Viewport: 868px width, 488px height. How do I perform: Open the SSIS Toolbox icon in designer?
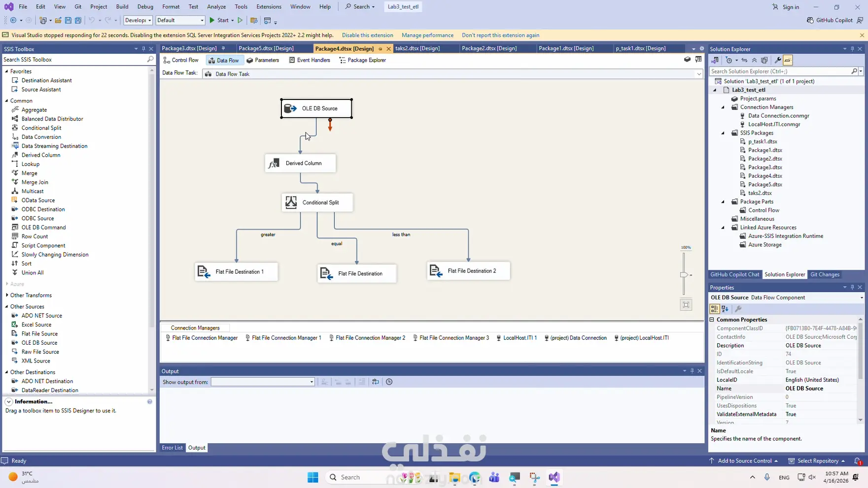point(698,60)
